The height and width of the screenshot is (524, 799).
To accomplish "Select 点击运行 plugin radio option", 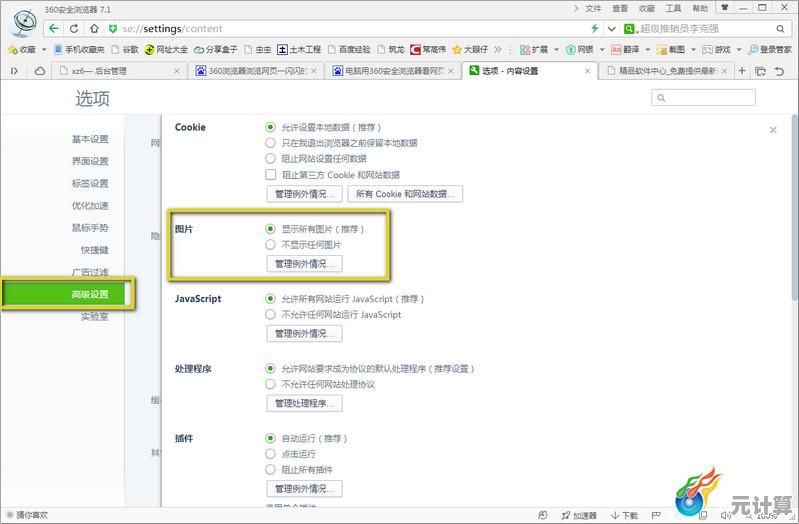I will click(270, 454).
